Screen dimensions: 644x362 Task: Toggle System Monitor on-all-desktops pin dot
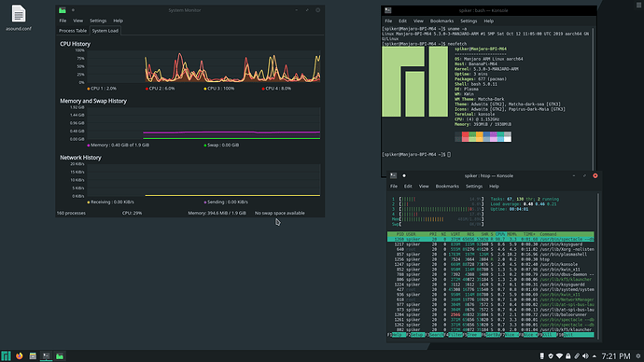click(73, 10)
